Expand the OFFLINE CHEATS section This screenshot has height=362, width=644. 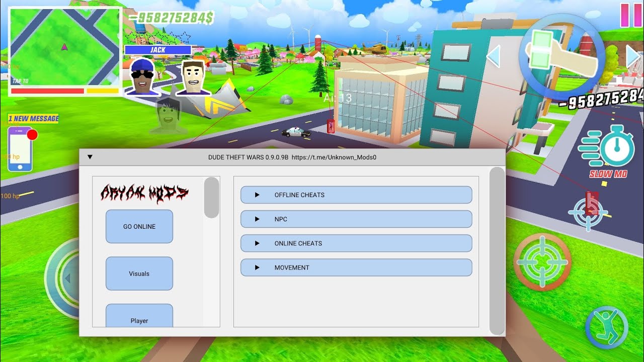coord(356,195)
